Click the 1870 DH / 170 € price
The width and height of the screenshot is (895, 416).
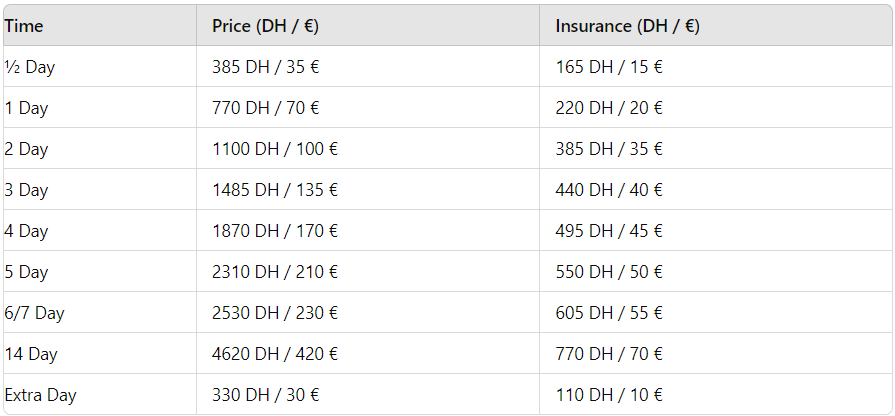point(275,231)
